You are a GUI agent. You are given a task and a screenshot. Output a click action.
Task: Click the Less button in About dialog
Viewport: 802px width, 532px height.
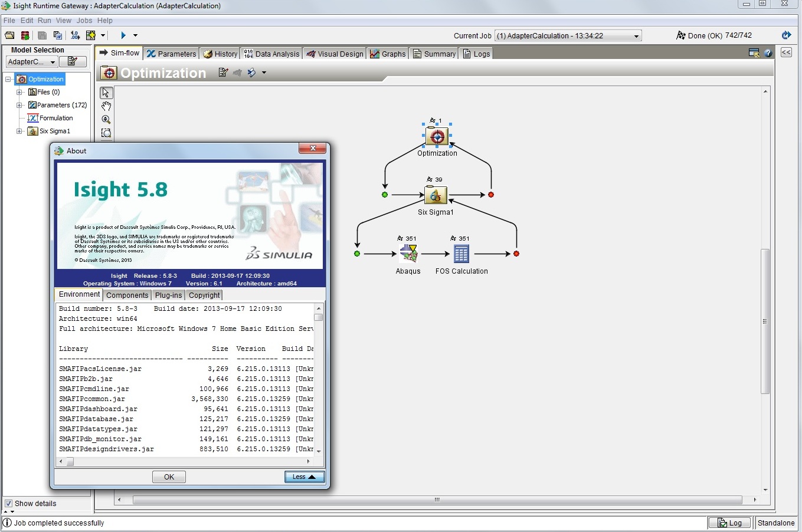coord(305,477)
